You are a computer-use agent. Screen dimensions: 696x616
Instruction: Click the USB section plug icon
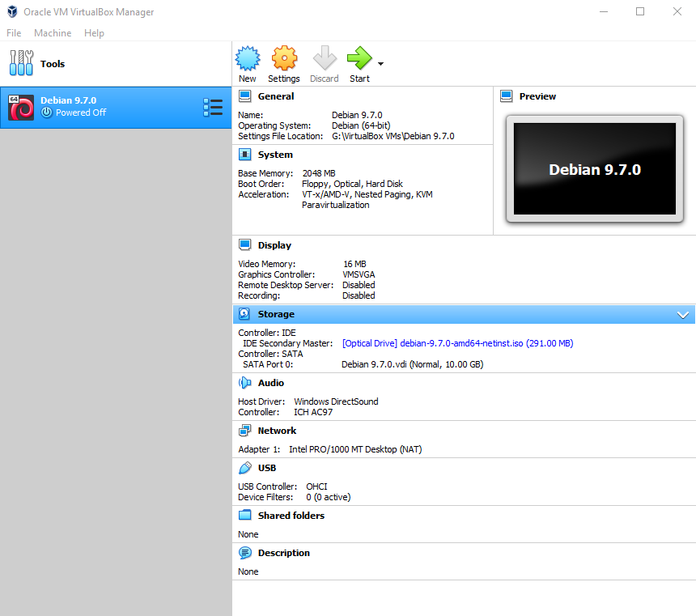(x=245, y=468)
